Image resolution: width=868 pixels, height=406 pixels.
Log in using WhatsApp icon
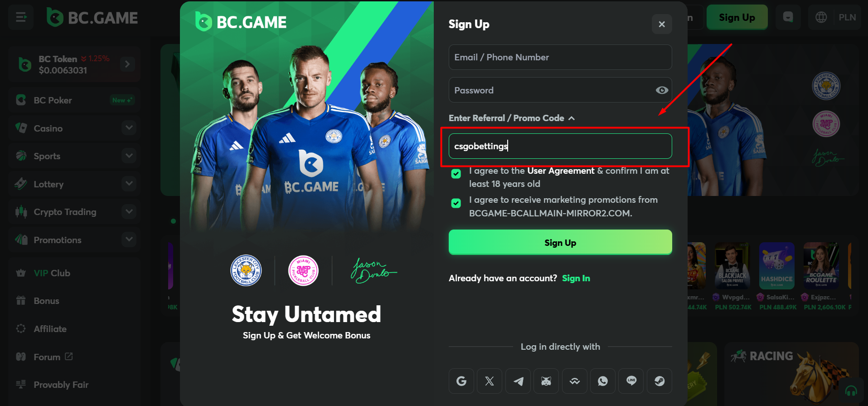click(603, 381)
